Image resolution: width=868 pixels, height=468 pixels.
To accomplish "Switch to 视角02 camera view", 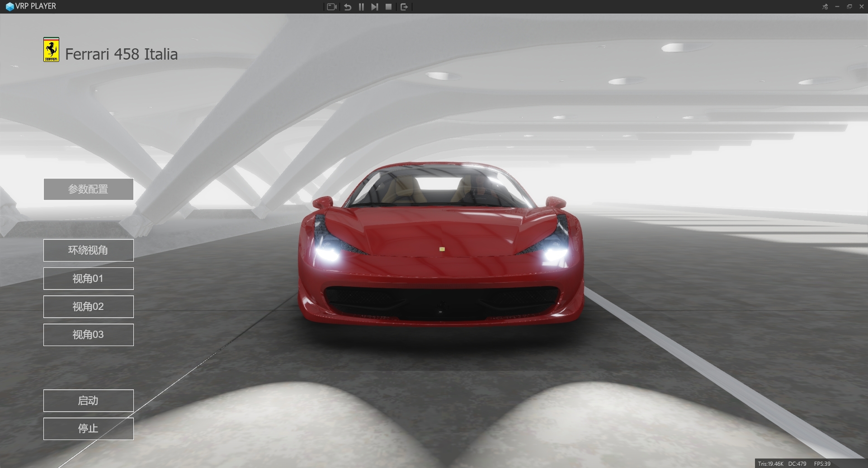I will click(89, 307).
